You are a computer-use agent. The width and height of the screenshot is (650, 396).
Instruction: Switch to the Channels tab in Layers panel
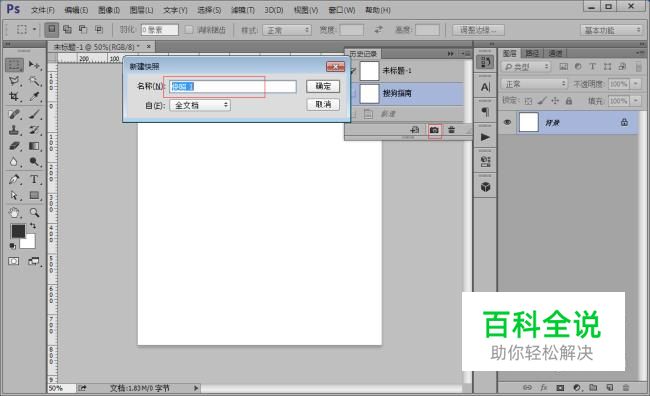point(555,53)
